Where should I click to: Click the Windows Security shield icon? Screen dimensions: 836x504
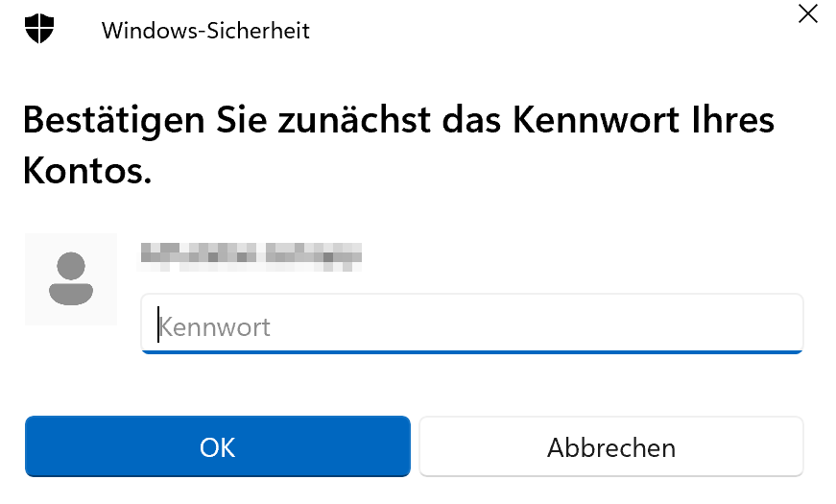(x=39, y=29)
